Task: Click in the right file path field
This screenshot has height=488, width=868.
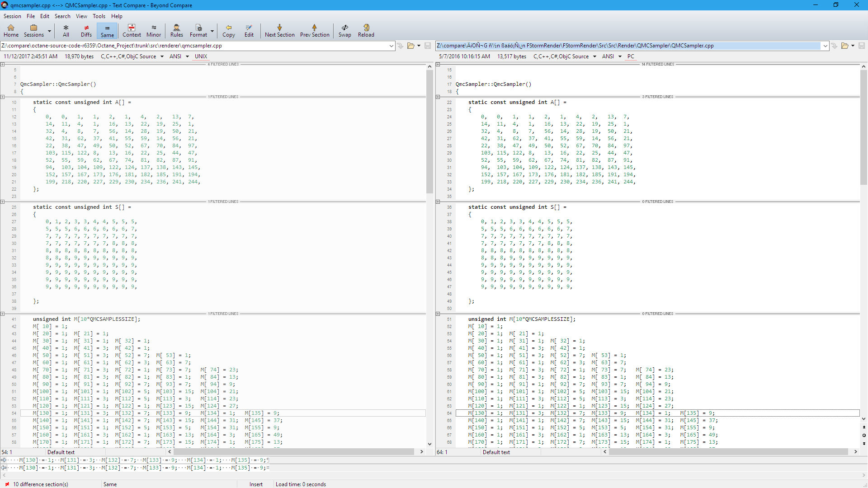Action: tap(628, 46)
